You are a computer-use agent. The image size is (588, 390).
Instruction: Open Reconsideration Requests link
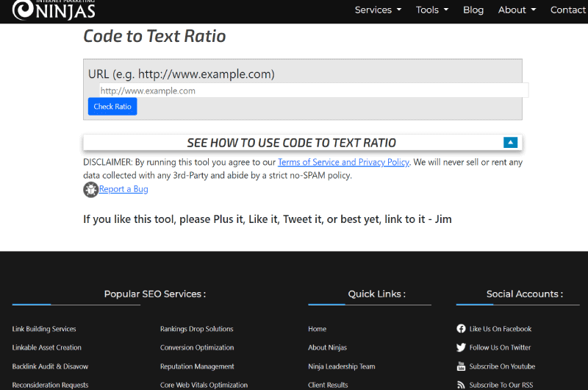[x=50, y=385]
